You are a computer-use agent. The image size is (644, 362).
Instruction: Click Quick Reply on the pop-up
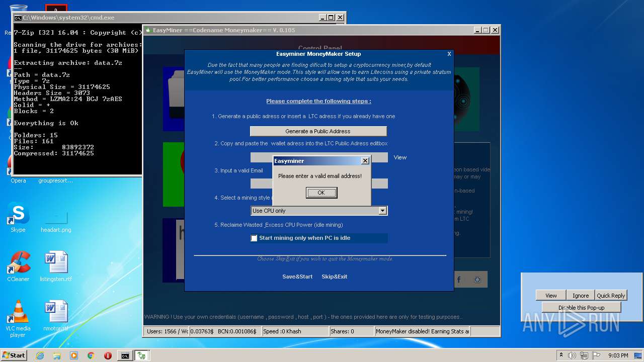tap(611, 296)
